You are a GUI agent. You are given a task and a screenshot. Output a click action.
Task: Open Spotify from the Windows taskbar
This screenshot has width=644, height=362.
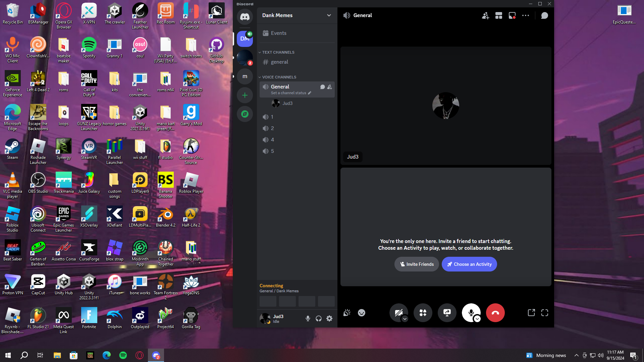123,355
